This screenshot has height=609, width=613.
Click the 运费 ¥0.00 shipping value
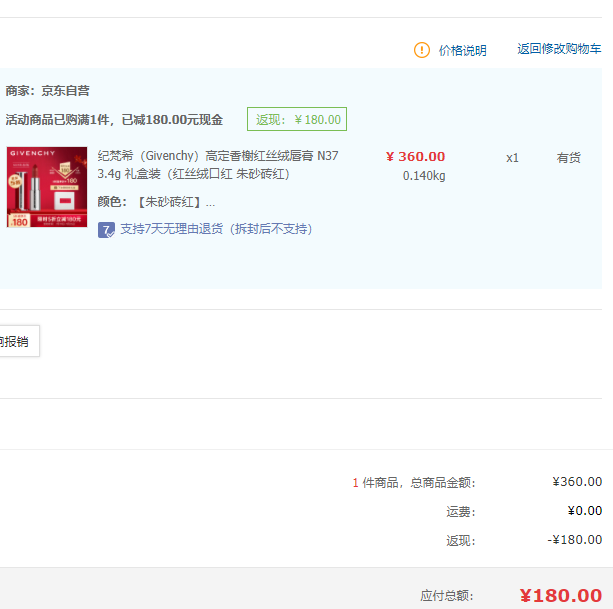(x=584, y=510)
